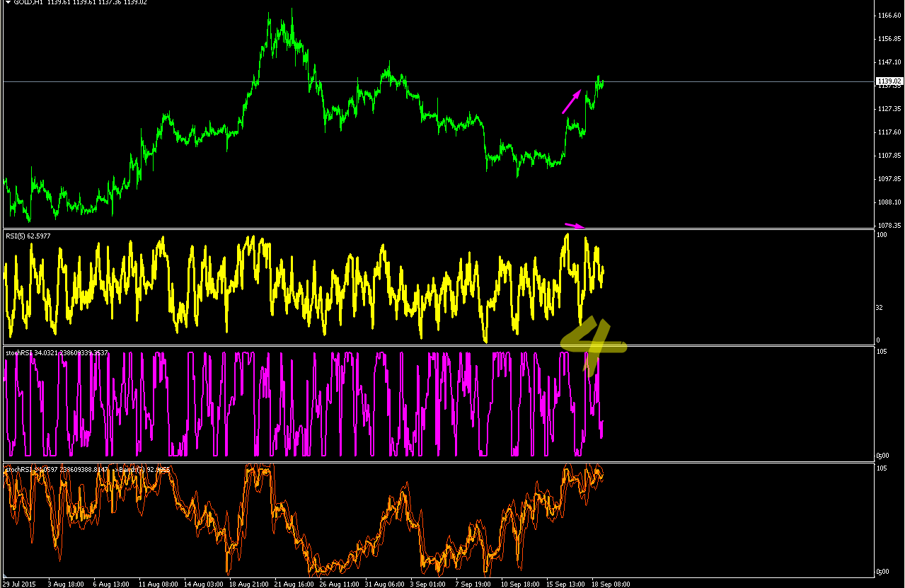The width and height of the screenshot is (905, 588).
Task: Click the 29 Jul 2015 date label
Action: click(19, 584)
